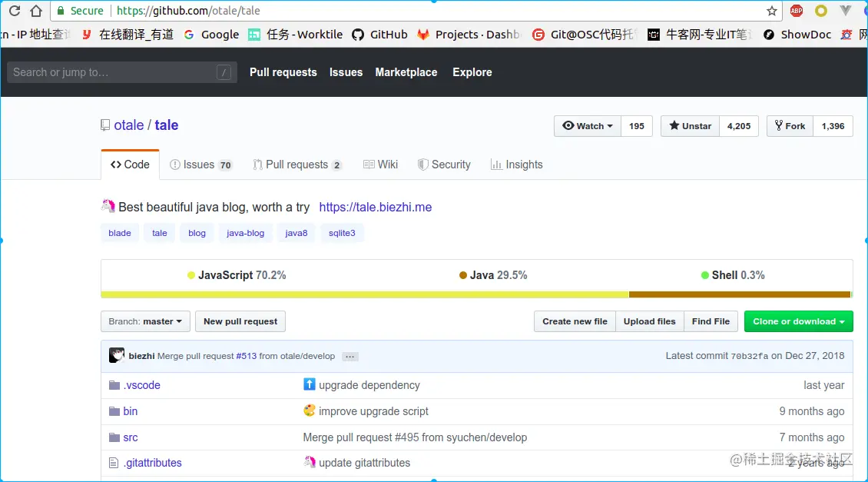Image resolution: width=868 pixels, height=482 pixels.
Task: Click the Shell 0.3% language label
Action: [733, 275]
